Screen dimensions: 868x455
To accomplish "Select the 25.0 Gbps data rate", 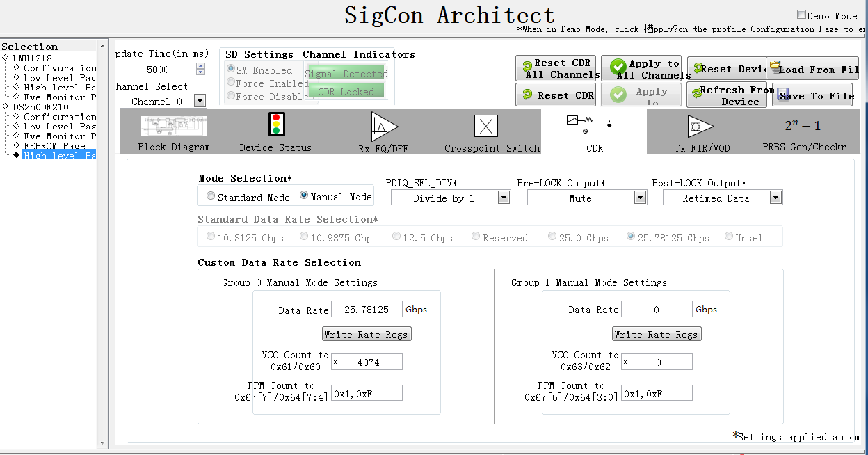I will (552, 237).
